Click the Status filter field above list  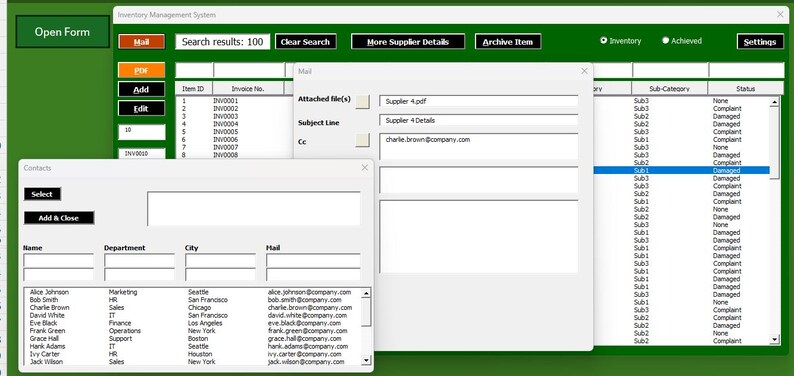tap(746, 70)
